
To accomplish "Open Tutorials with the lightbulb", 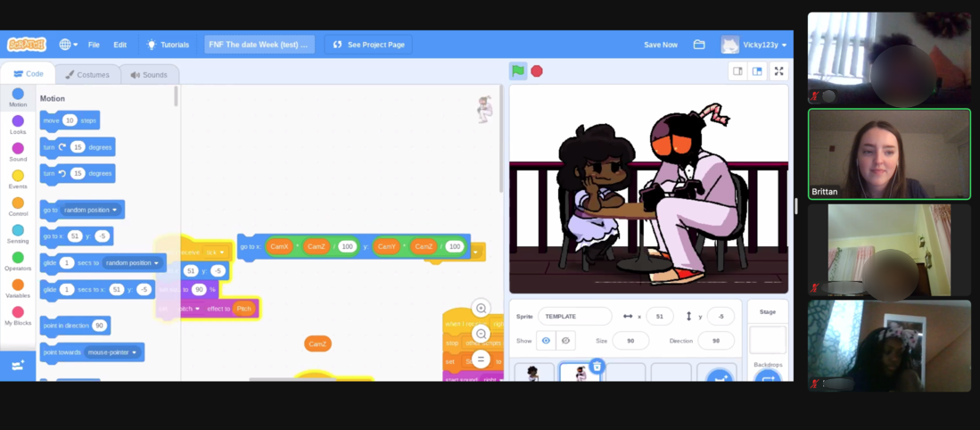I will [x=168, y=45].
